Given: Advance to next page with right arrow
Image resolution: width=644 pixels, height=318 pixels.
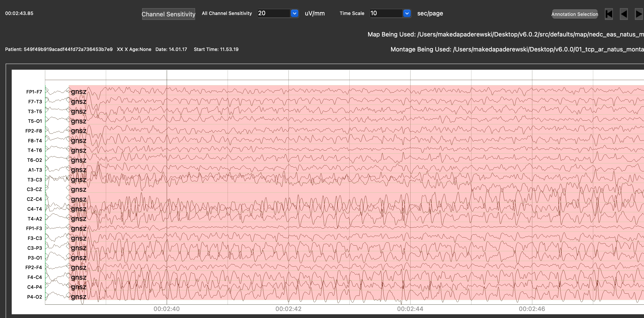Looking at the screenshot, I should (x=639, y=14).
